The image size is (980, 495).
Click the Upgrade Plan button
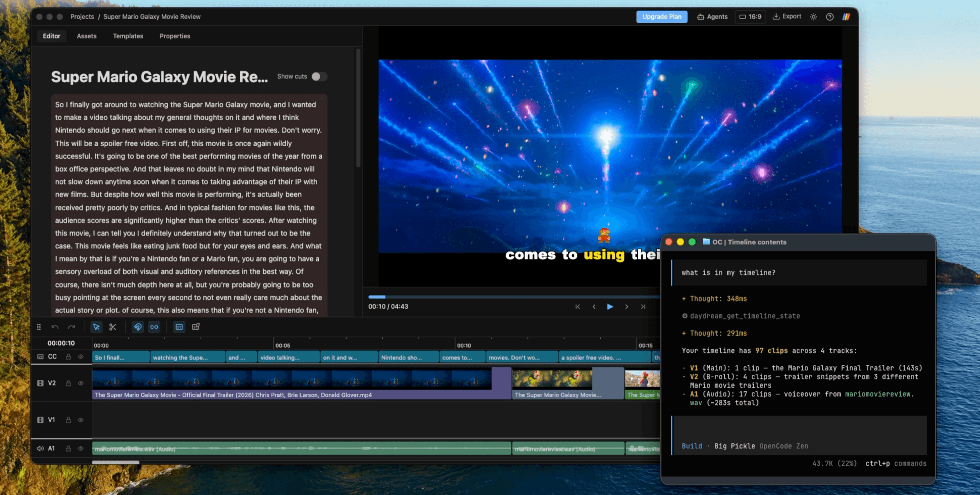(x=661, y=17)
